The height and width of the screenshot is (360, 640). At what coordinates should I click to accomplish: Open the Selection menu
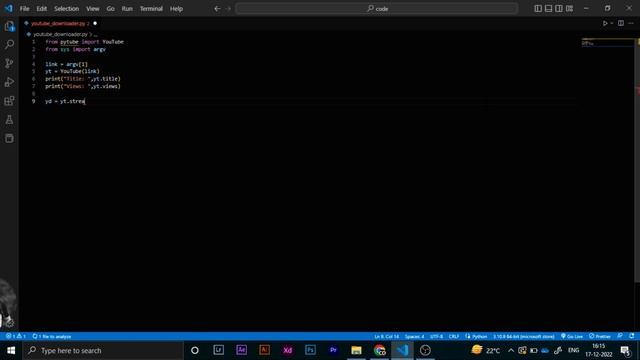coord(67,9)
